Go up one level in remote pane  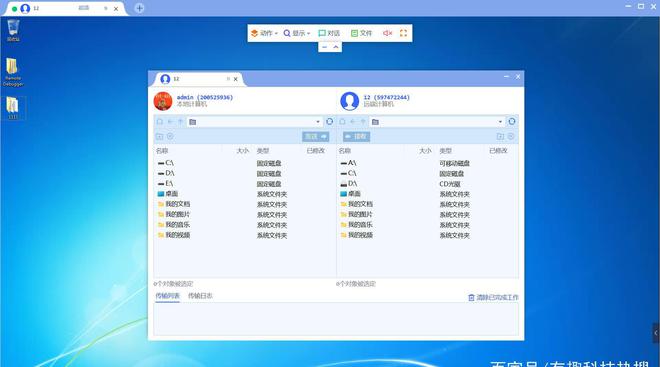(x=363, y=122)
